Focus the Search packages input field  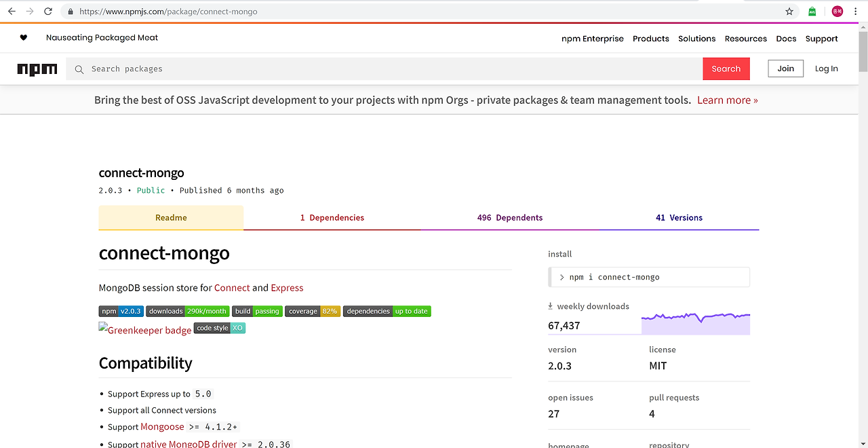[393, 69]
